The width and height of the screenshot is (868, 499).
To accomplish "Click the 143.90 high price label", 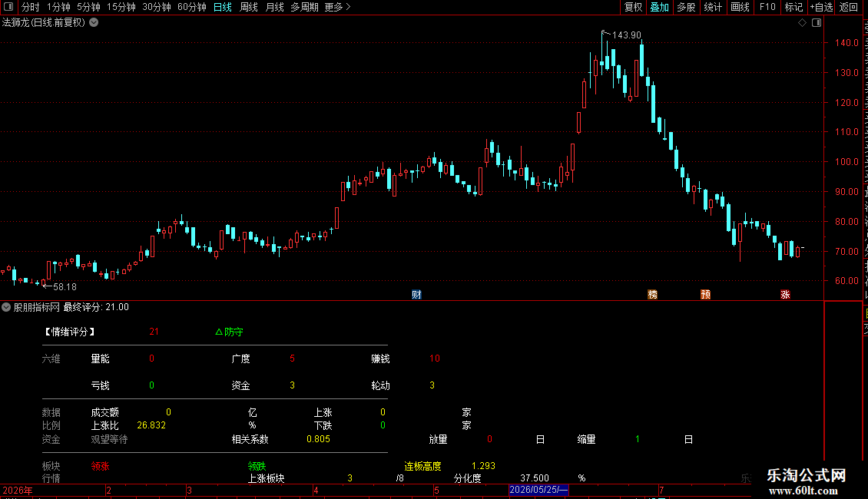I will (627, 35).
